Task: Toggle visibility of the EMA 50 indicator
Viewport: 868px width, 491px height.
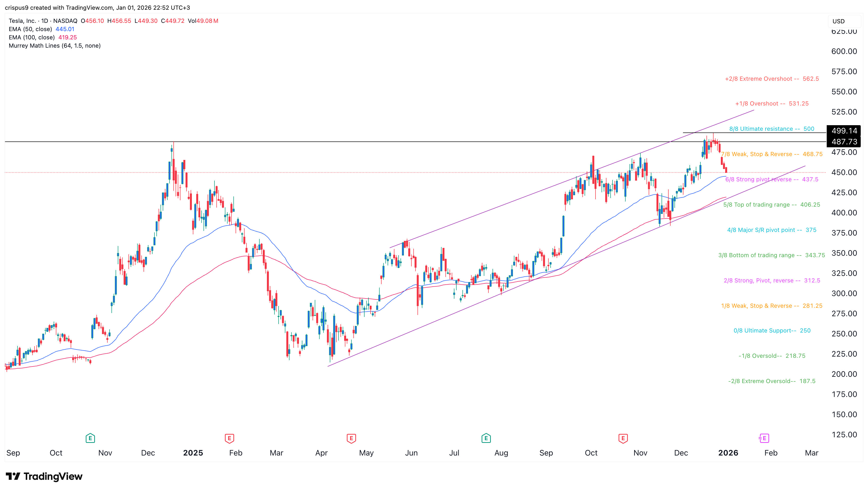Action: [31, 29]
